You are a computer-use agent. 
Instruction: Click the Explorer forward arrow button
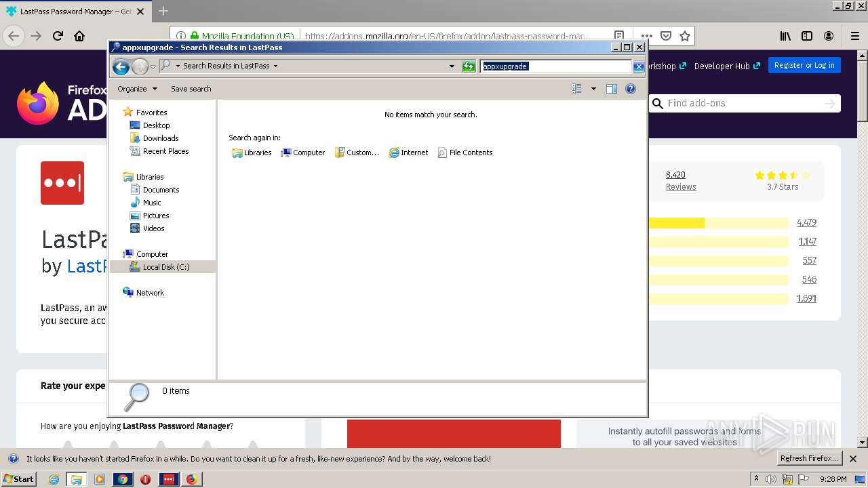140,66
